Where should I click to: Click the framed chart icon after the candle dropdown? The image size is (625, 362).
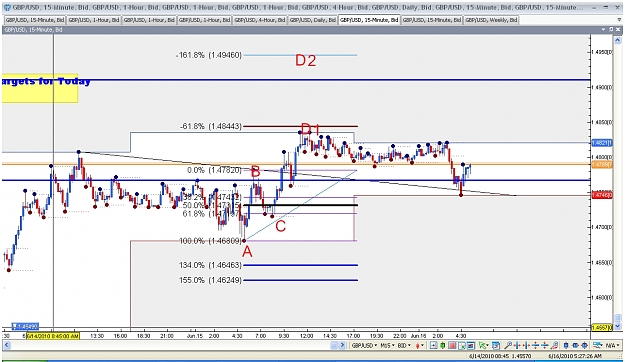(433, 345)
